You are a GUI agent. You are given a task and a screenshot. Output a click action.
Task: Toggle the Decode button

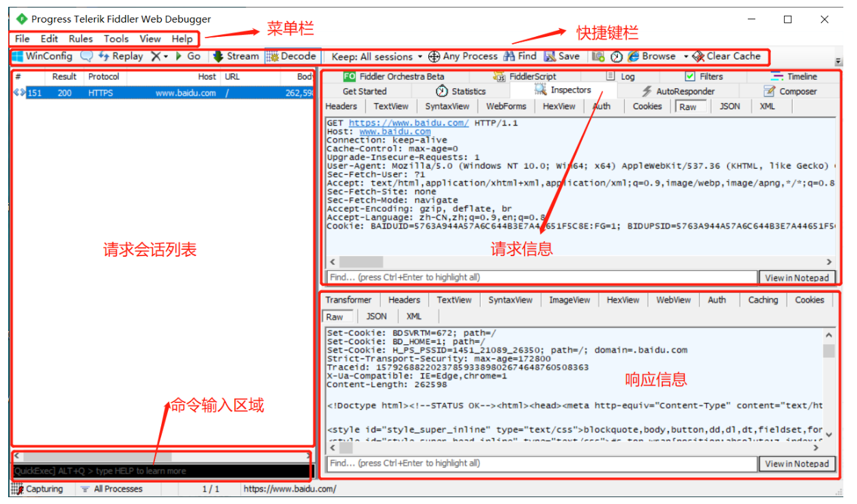coord(292,56)
